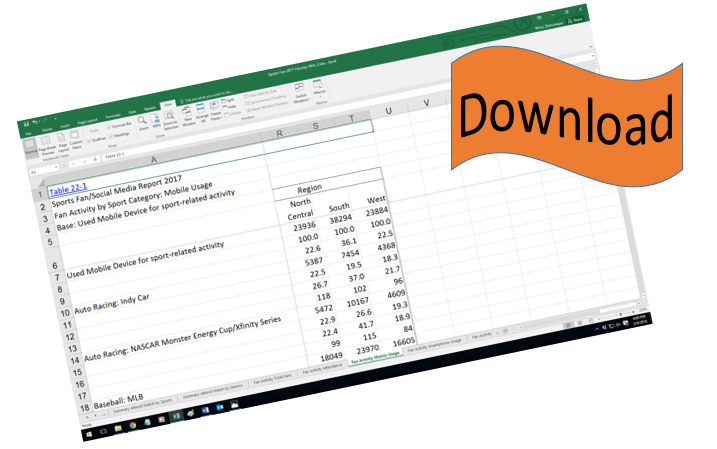Open Summary Attend-Watch by Demos sheet tab
717x449 pixels.
coord(213,390)
